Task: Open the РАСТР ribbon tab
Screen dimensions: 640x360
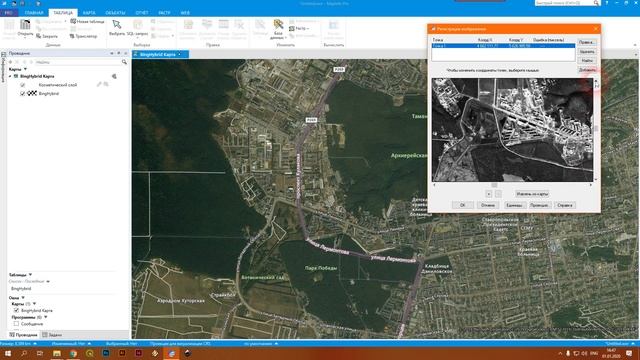Action: (164, 13)
